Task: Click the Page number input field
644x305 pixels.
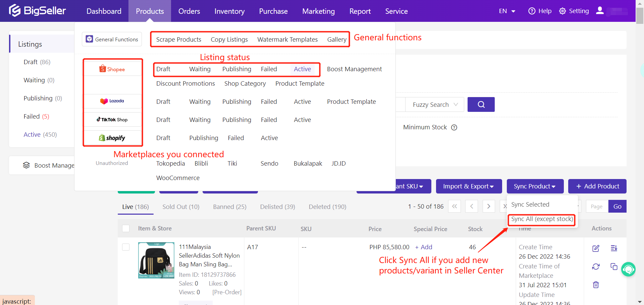Action: click(597, 206)
